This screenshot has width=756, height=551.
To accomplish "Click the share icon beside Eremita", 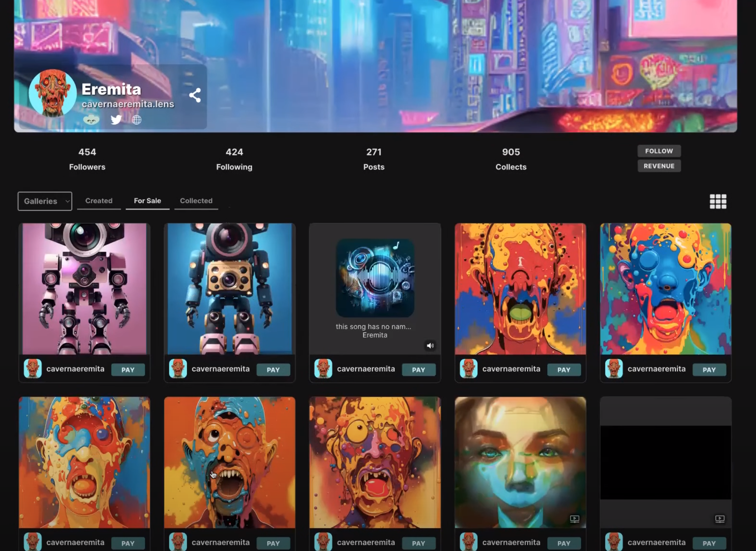I will [x=195, y=95].
